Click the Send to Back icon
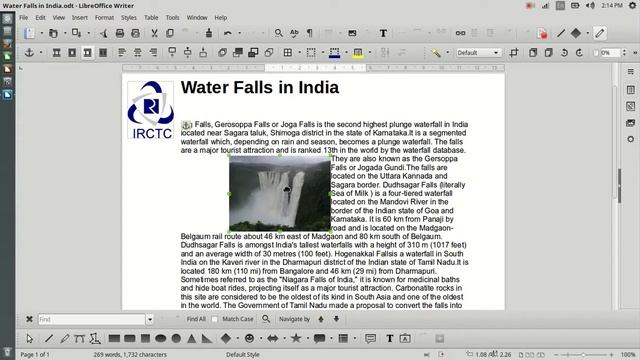This screenshot has height=360, width=640. point(269,52)
